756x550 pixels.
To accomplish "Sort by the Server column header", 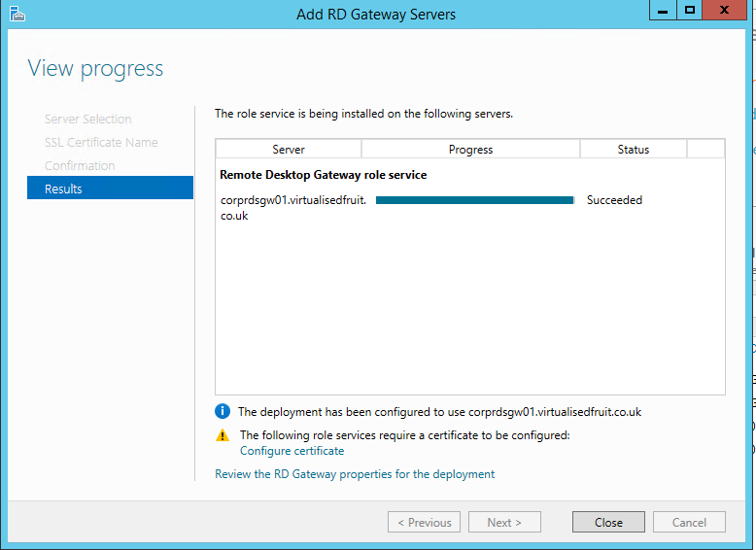I will coord(289,150).
